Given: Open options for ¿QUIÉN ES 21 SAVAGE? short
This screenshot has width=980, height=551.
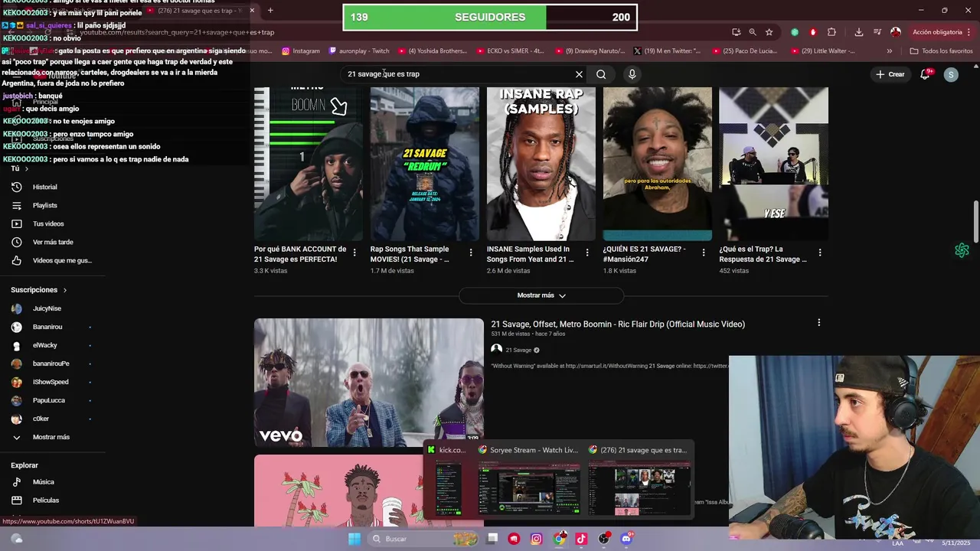Looking at the screenshot, I should tap(704, 253).
